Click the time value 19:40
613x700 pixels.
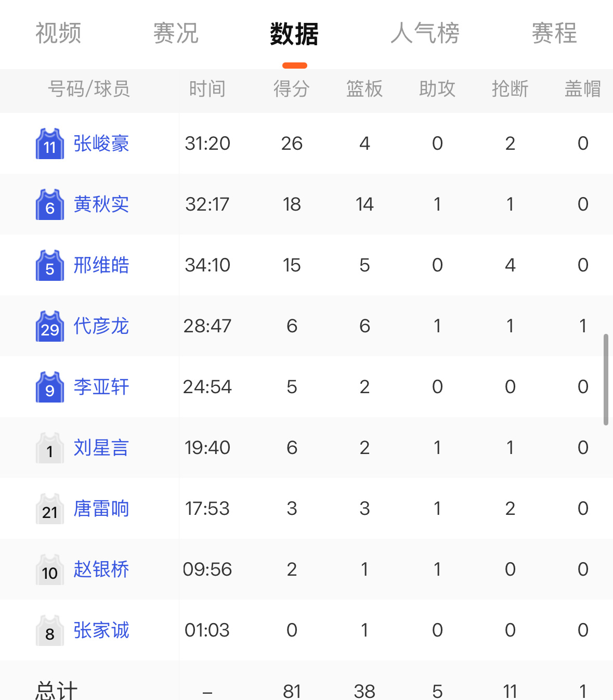click(x=207, y=448)
